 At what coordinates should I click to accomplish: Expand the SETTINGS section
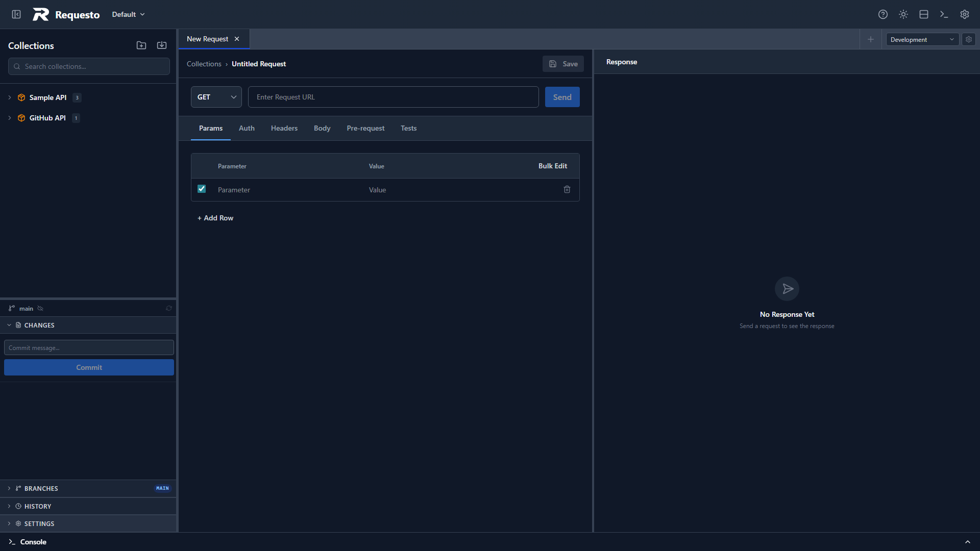click(88, 523)
